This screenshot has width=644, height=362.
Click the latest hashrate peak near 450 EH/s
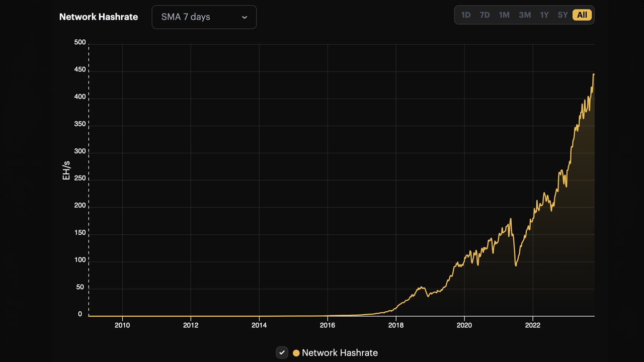(x=594, y=74)
